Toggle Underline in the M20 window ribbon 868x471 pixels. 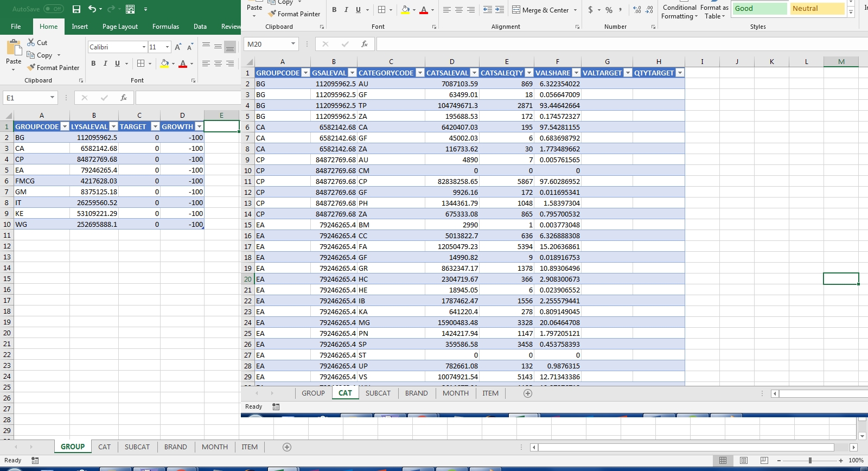pyautogui.click(x=358, y=10)
